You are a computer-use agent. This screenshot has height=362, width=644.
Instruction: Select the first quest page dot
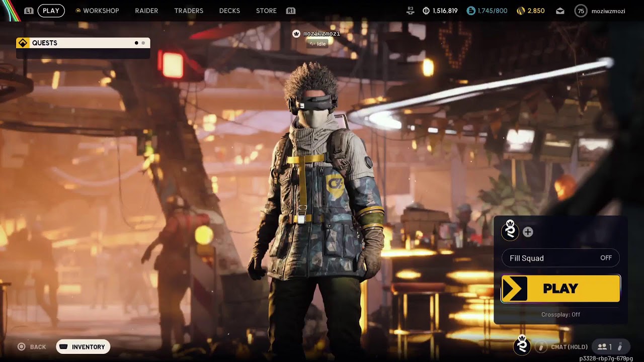[136, 43]
